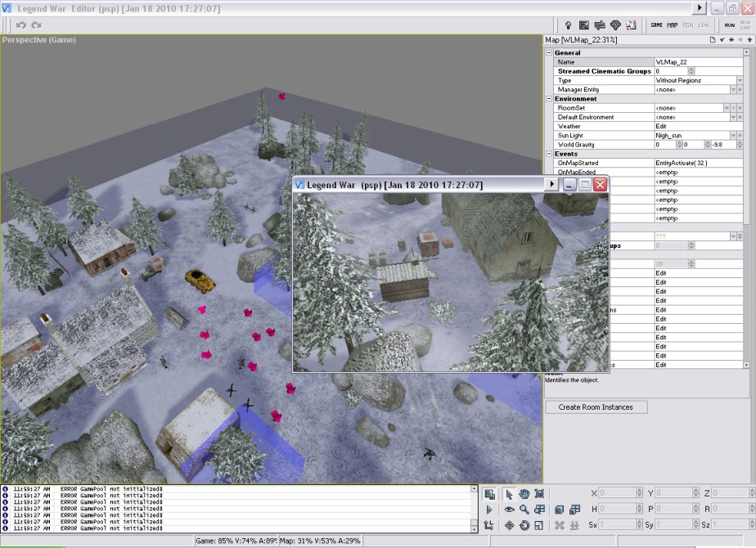This screenshot has width=756, height=548.
Task: Click the undo icon below the title bar
Action: (x=21, y=25)
